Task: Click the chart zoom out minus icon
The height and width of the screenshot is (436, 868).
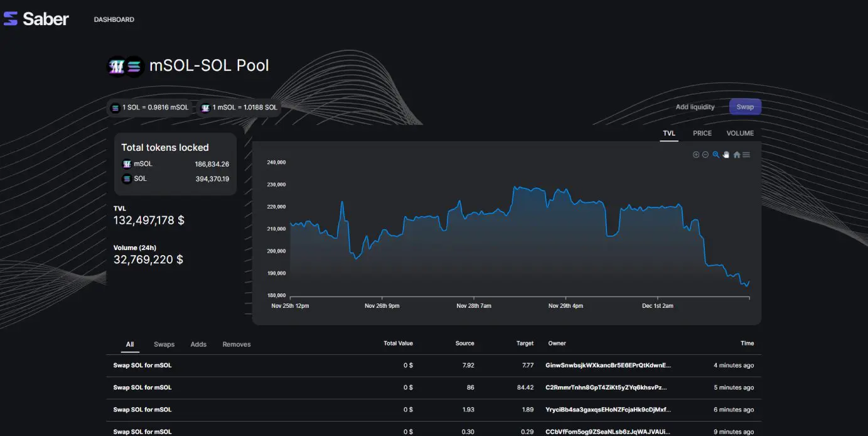Action: 705,155
